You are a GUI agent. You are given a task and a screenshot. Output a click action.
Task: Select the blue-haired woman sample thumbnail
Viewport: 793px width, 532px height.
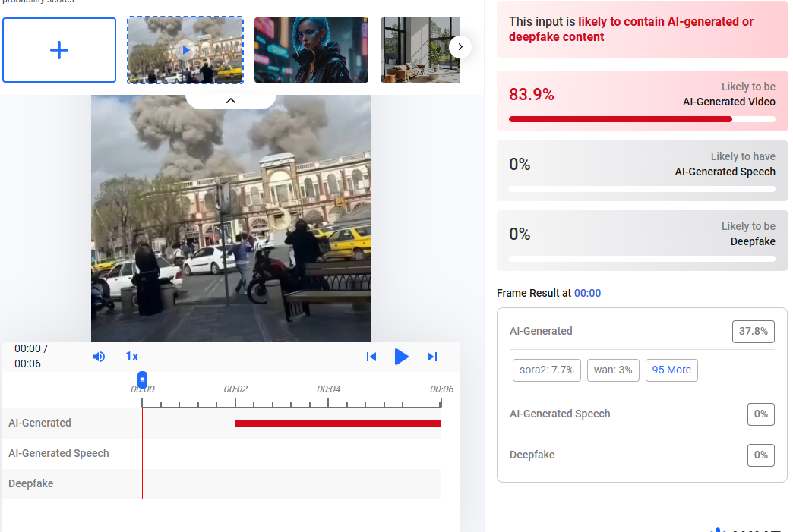click(x=311, y=50)
